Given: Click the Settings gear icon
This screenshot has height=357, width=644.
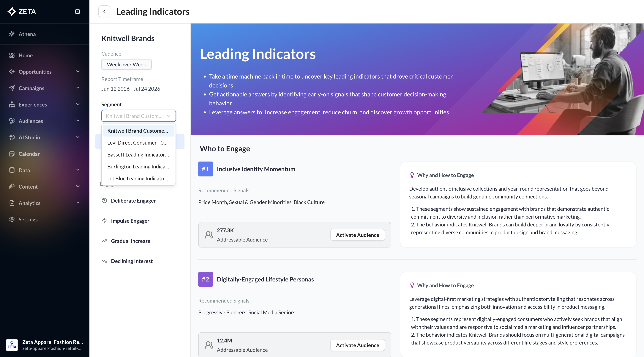Looking at the screenshot, I should click(x=12, y=219).
